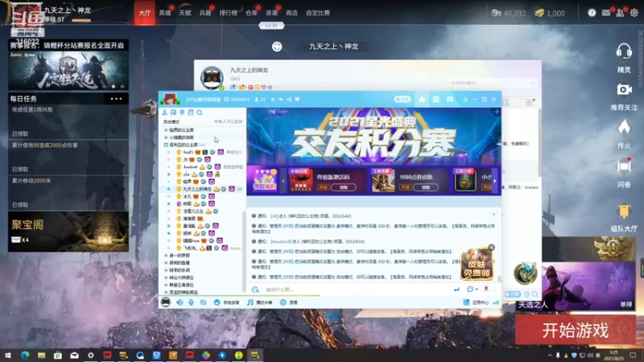This screenshot has height=362, width=644.
Task: Open the audio mixer settings icon
Action: 204,302
